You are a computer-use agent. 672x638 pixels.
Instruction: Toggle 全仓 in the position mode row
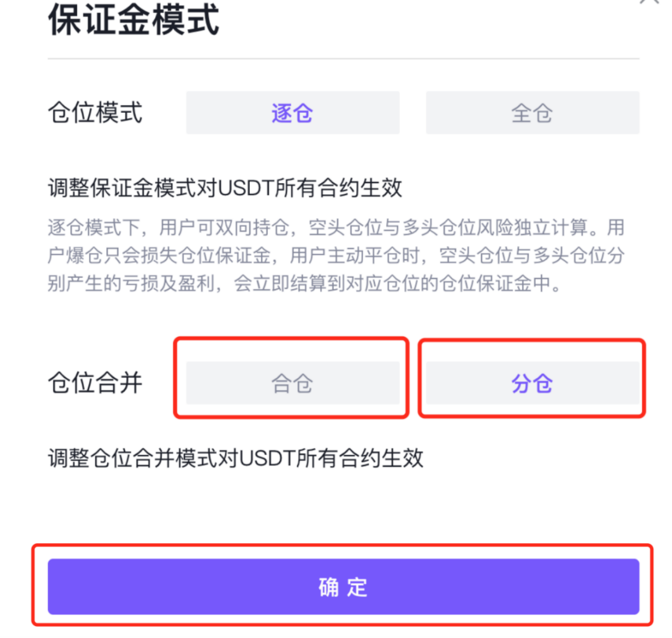[532, 113]
